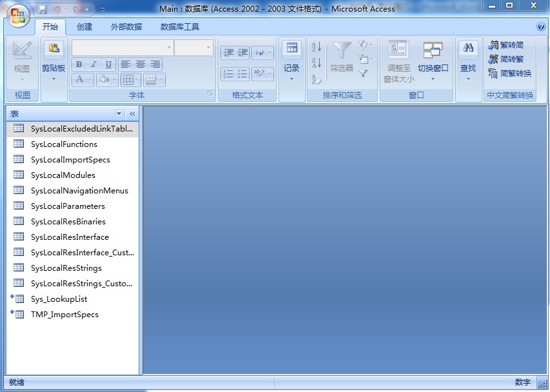Click 繁转简 conversion button

[506, 45]
